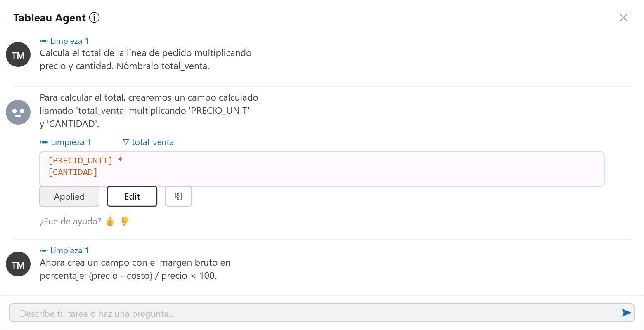Click the [CANTIDAD] formula line
The image size is (644, 330).
[73, 172]
